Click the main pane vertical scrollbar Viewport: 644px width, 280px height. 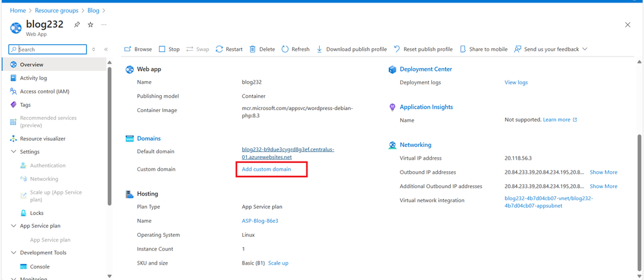tap(639, 203)
